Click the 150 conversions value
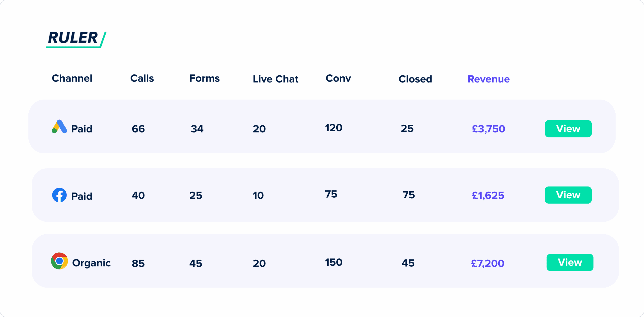Screen dimensions: 644x317 [334, 262]
